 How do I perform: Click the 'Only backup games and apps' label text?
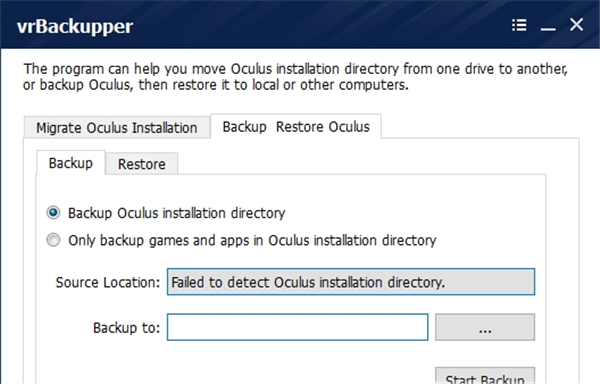coord(252,240)
